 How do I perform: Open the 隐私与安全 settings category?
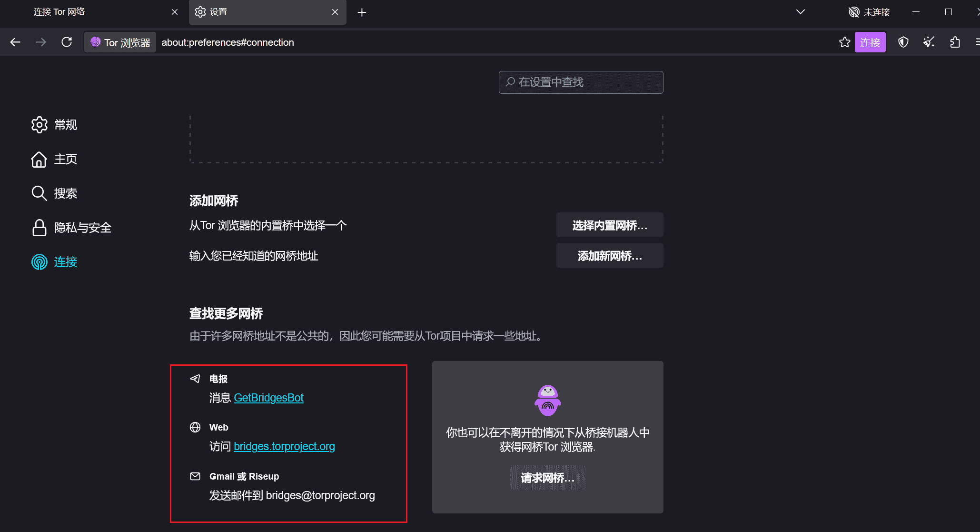coord(71,228)
